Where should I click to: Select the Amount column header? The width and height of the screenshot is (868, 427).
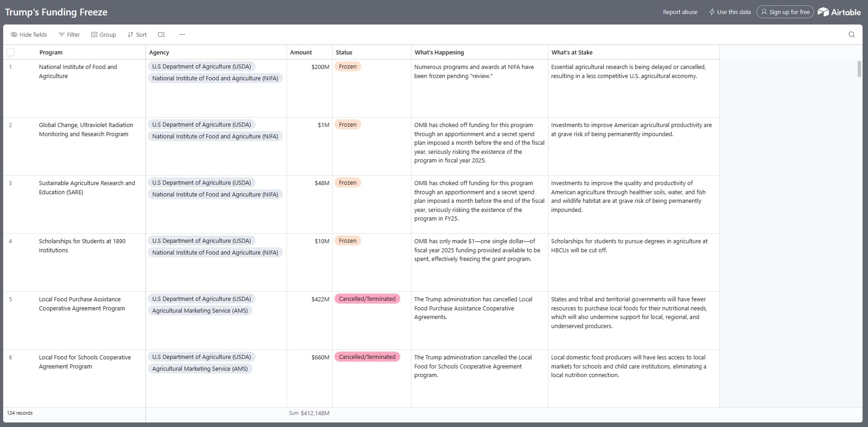point(310,52)
